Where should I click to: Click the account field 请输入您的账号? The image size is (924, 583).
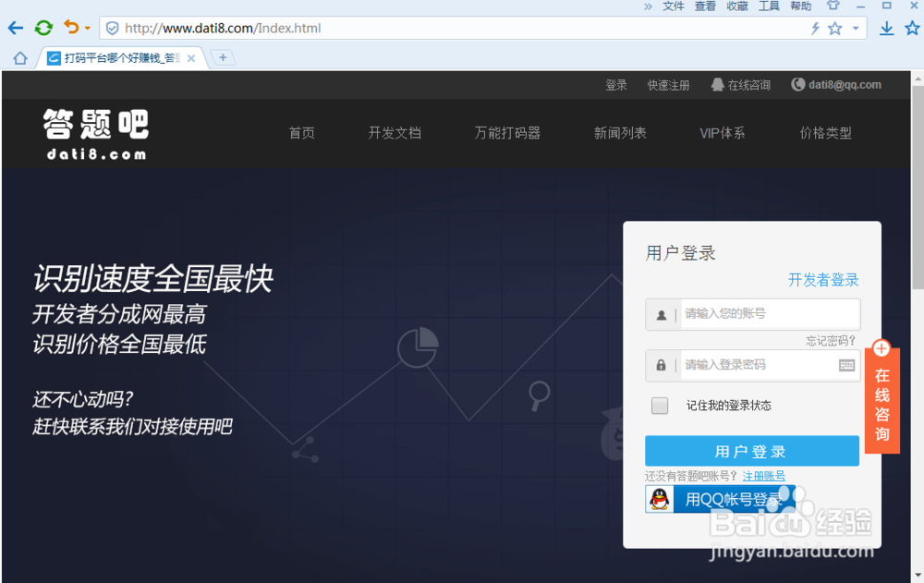771,314
